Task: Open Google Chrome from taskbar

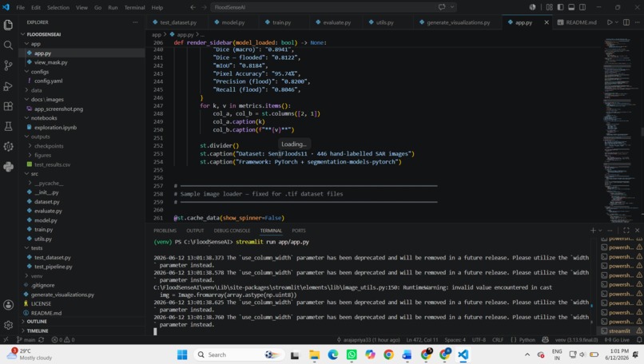Action: pyautogui.click(x=388, y=354)
